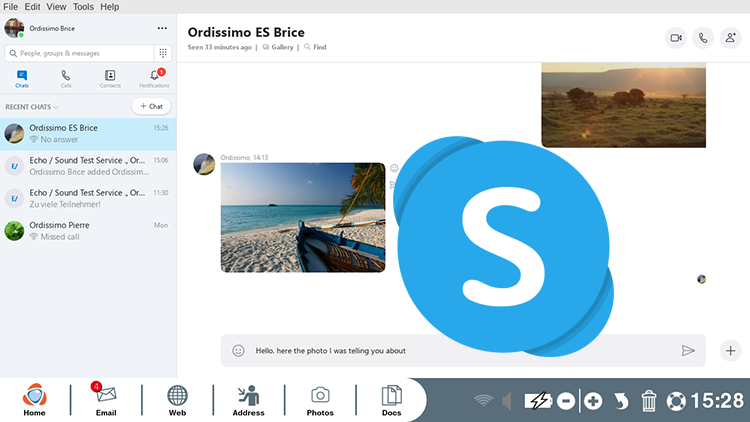The height and width of the screenshot is (422, 750).
Task: Click Find to search in conversation
Action: pos(315,47)
